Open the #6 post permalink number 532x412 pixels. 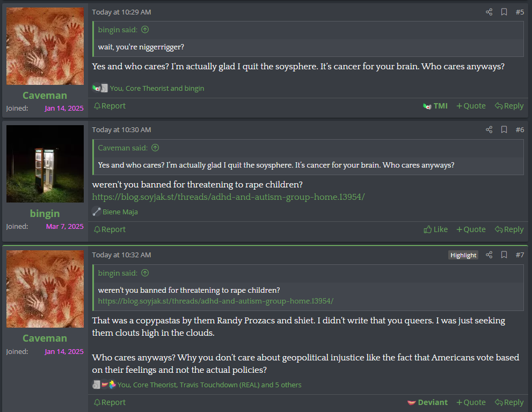pos(520,129)
